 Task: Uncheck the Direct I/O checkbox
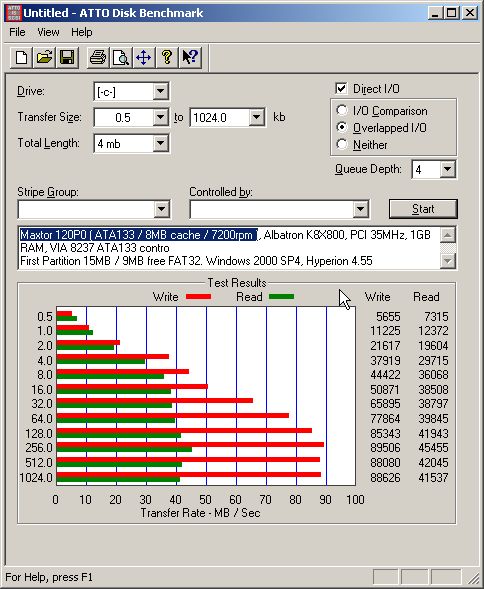click(x=341, y=89)
